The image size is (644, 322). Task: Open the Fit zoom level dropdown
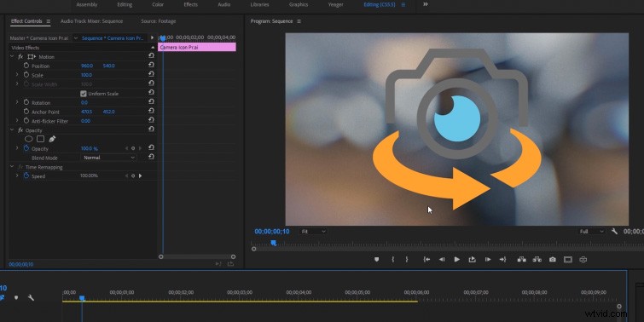point(313,232)
